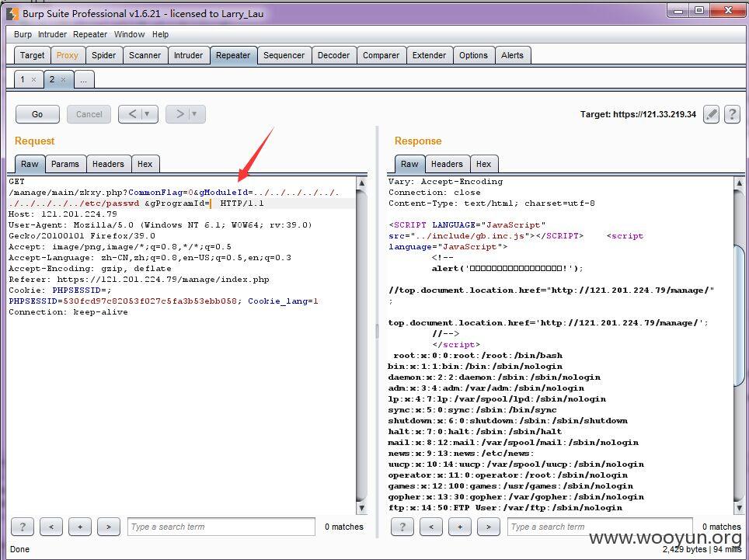
Task: Go back in request history
Action: [132, 114]
